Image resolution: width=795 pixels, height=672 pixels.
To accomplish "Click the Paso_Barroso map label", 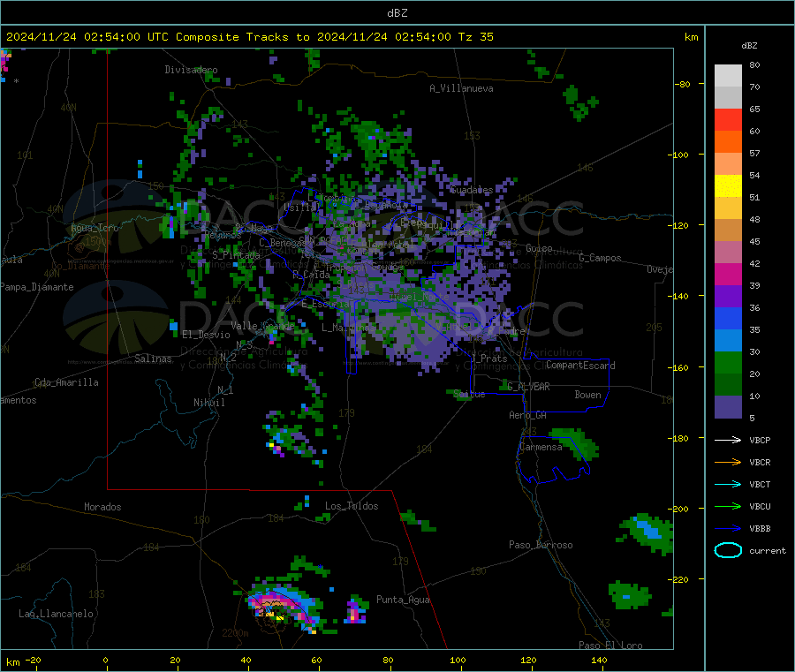I will tap(541, 546).
